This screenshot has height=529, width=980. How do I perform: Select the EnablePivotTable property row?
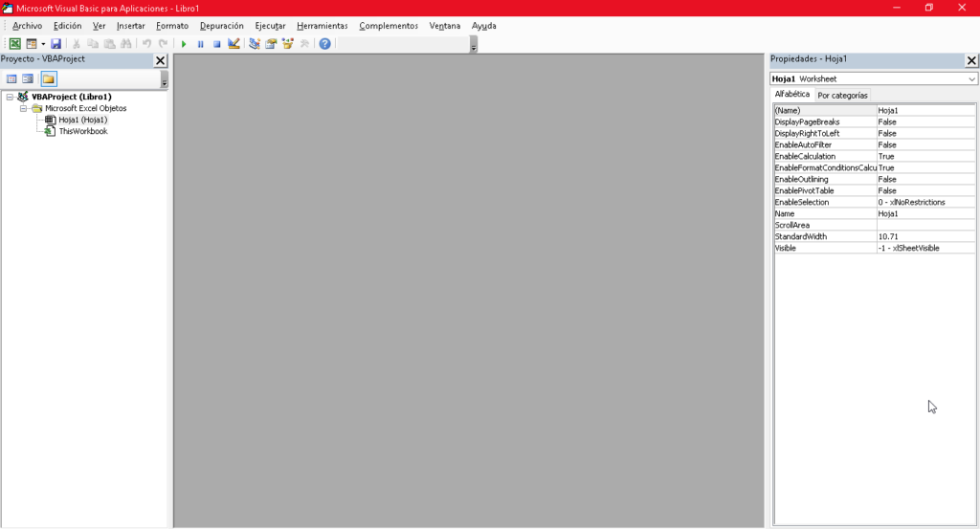point(875,190)
